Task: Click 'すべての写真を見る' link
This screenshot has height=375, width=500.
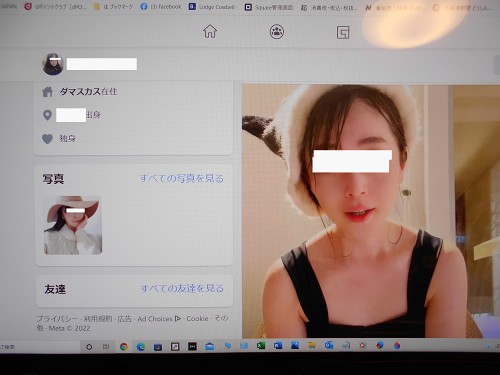Action: tap(182, 179)
